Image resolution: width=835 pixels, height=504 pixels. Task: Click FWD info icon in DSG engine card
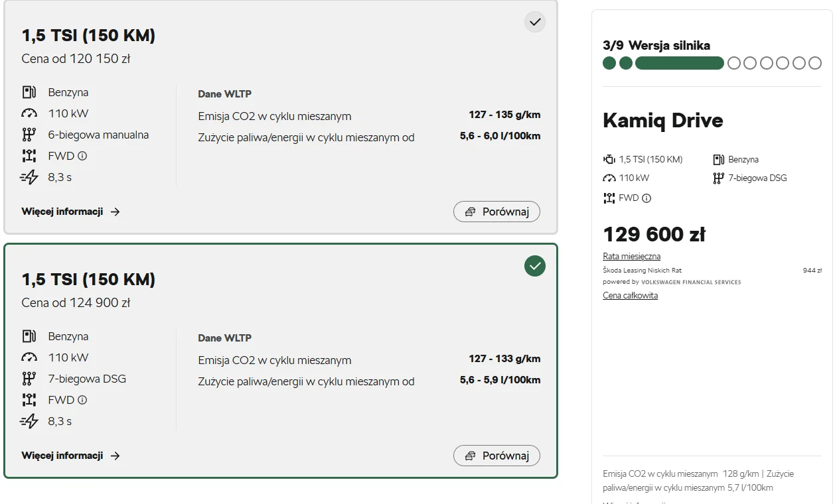point(82,400)
